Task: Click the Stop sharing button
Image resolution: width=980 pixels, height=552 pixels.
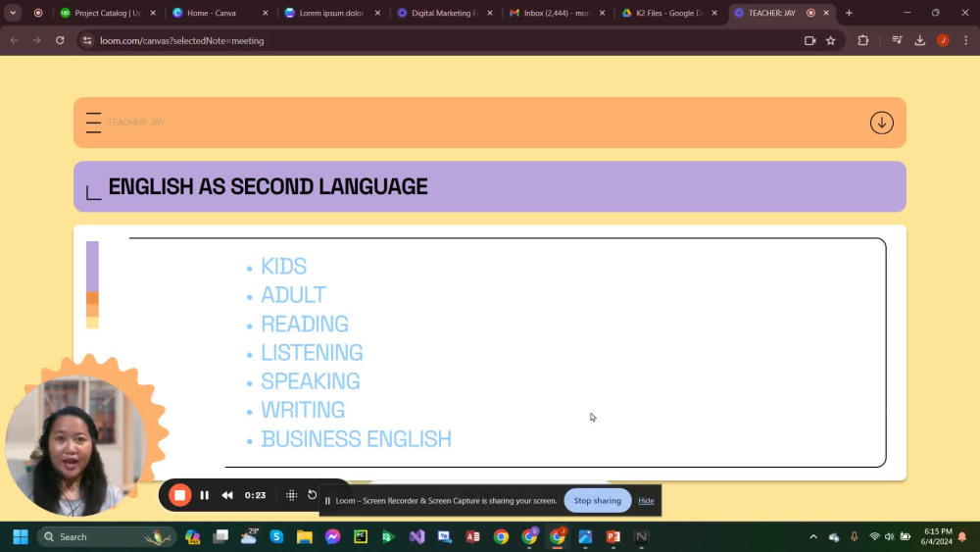Action: [x=598, y=501]
